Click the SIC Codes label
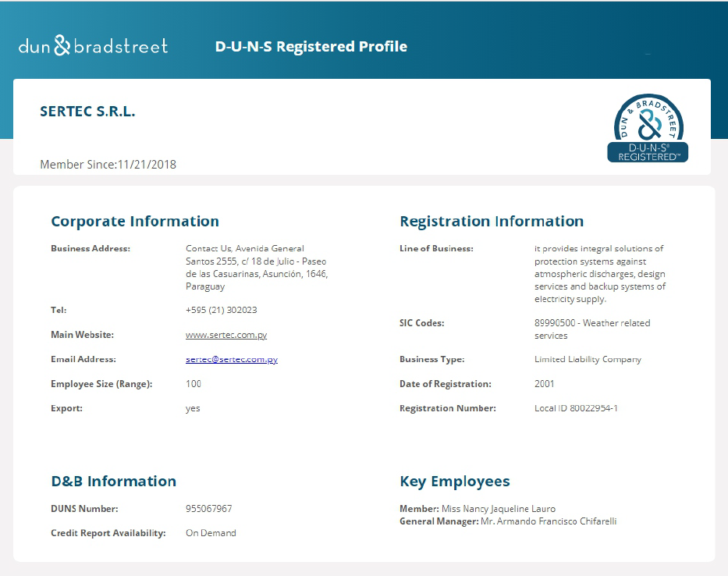 (x=422, y=323)
